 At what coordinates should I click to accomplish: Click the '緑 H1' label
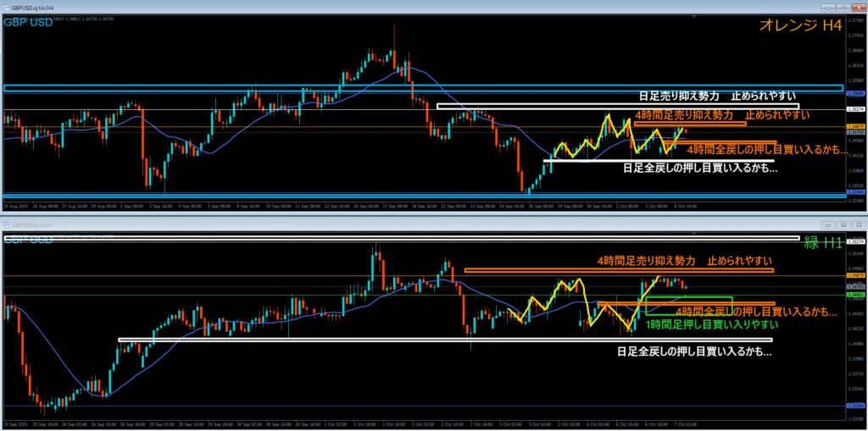click(x=822, y=242)
